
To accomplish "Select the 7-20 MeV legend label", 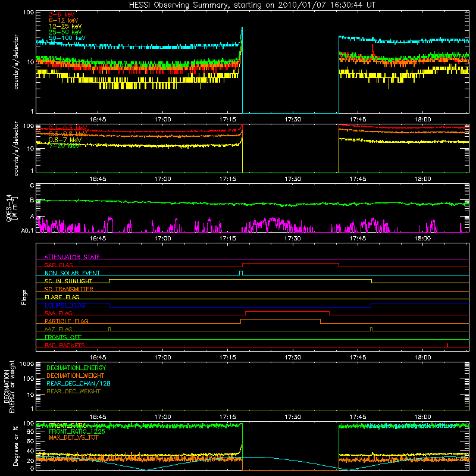I will click(64, 146).
